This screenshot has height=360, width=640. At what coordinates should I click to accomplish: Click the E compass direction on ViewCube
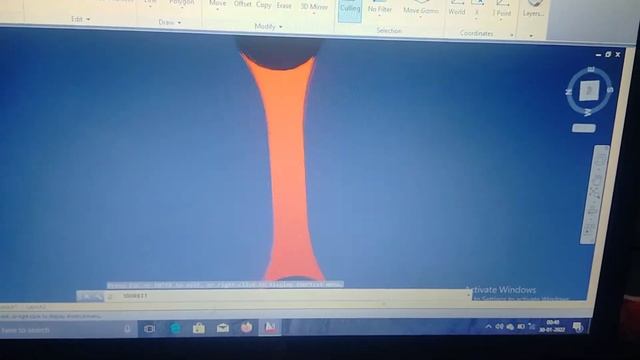[x=591, y=70]
